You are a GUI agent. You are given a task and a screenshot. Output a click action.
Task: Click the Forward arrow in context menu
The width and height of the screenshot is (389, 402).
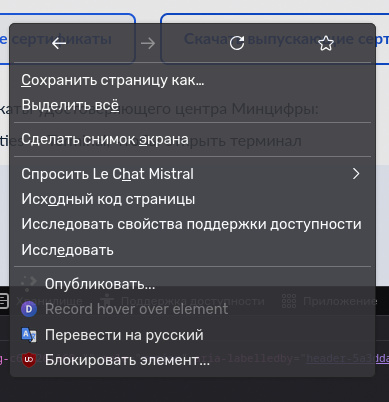tap(148, 43)
